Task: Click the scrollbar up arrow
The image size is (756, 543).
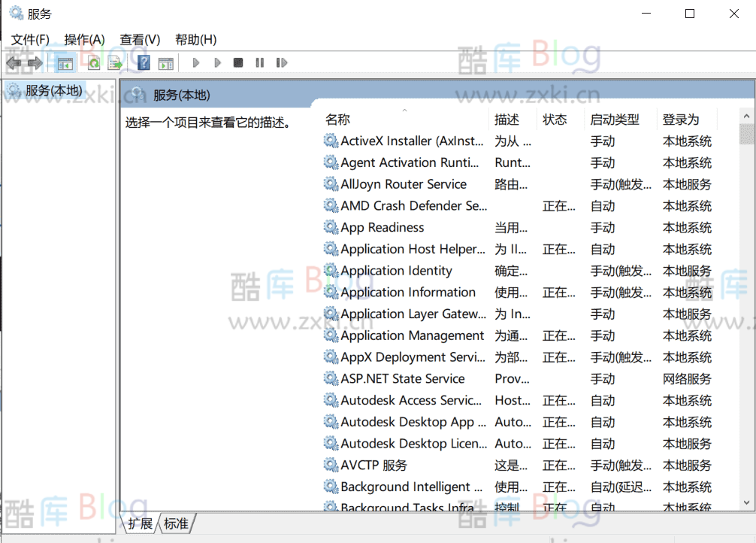Action: [745, 115]
